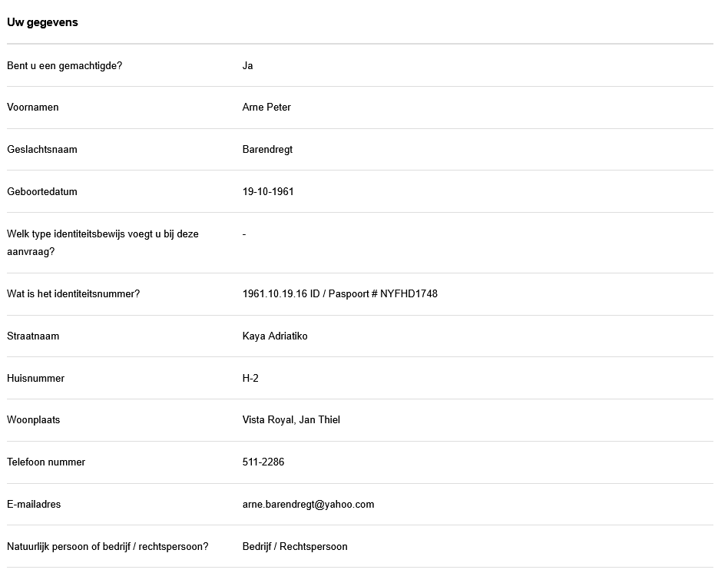Screen dimensions: 728x573
Task: Click the birth date 19-10-1961
Action: [x=268, y=191]
